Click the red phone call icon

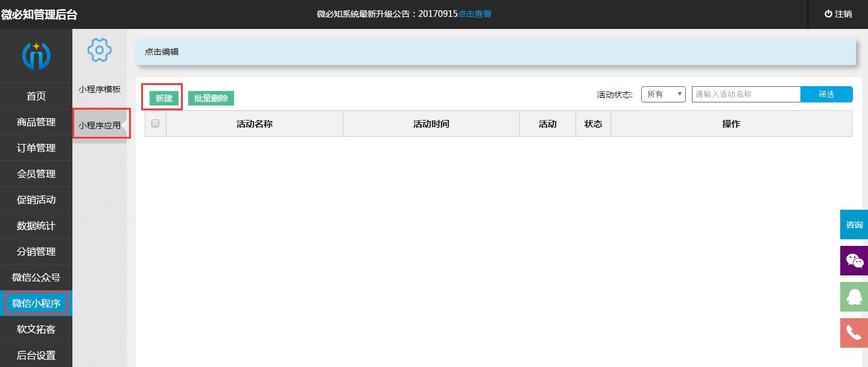854,333
